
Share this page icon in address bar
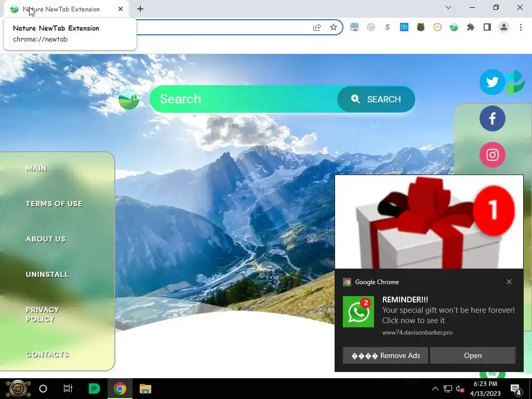pos(317,27)
